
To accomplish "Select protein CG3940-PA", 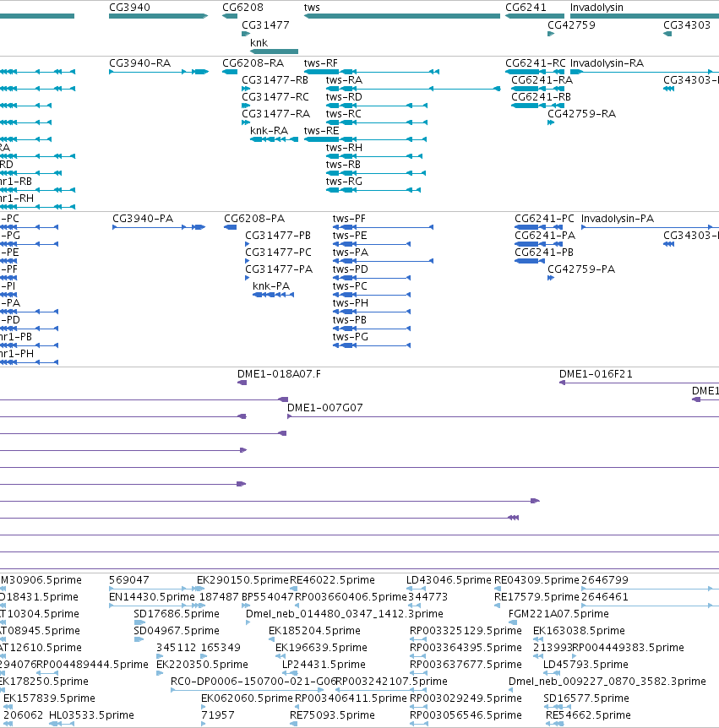I will click(x=159, y=227).
